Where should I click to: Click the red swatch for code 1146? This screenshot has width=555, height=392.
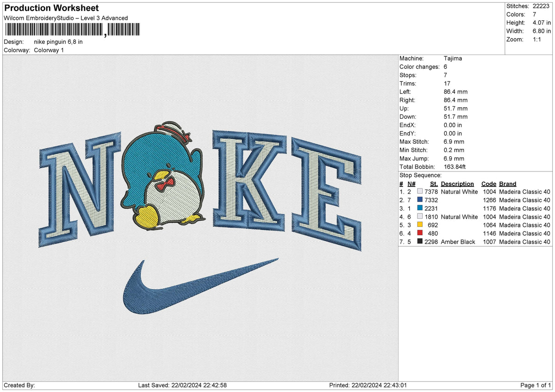click(420, 233)
